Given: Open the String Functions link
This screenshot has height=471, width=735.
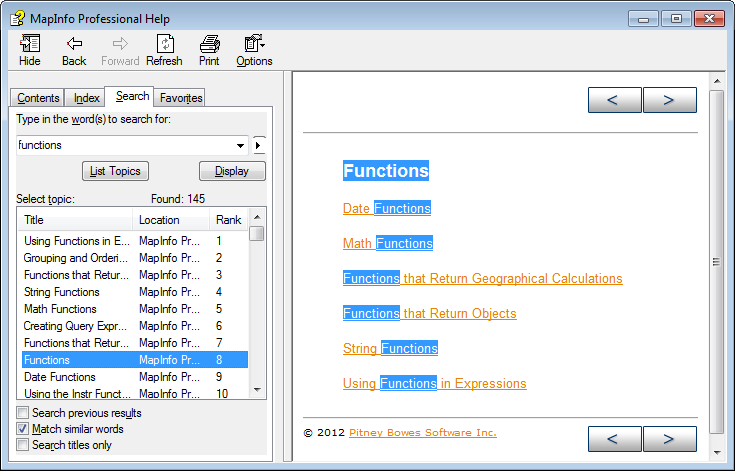Looking at the screenshot, I should click(x=390, y=348).
